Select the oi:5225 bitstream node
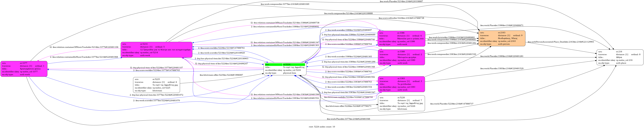Screen dimensions: 644x129 click(x=157, y=85)
